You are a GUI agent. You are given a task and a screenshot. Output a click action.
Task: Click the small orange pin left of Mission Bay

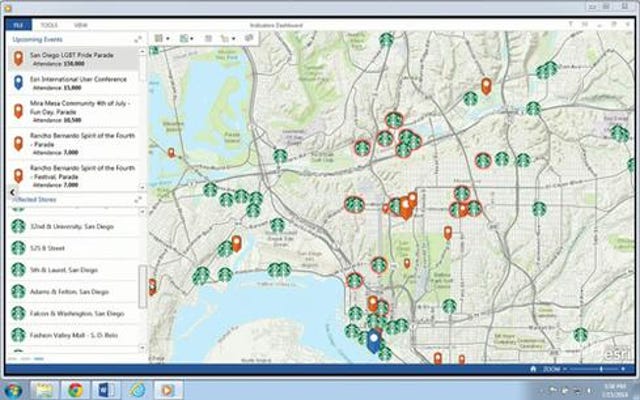click(171, 153)
